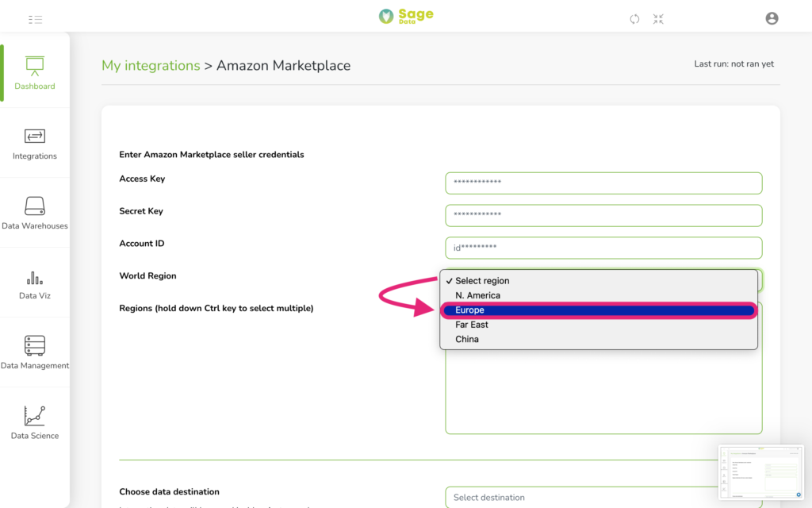This screenshot has height=508, width=812.
Task: Click the refresh sync icon
Action: tap(634, 19)
